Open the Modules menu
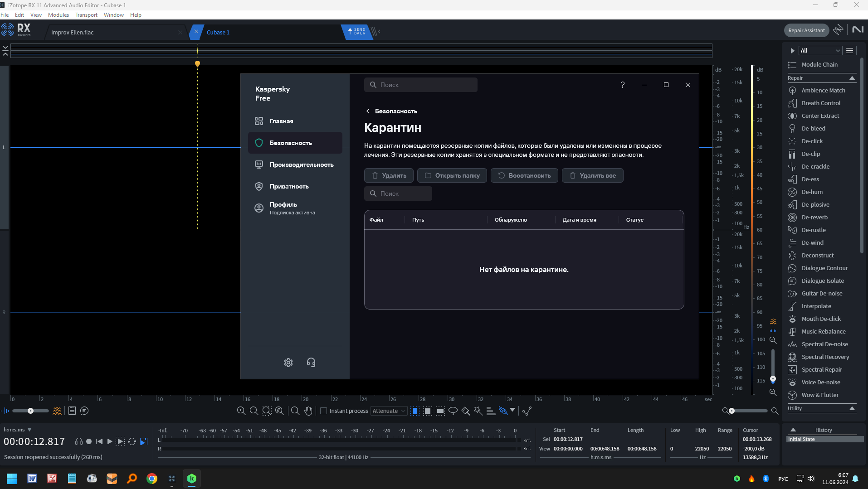The width and height of the screenshot is (868, 489). tap(59, 15)
